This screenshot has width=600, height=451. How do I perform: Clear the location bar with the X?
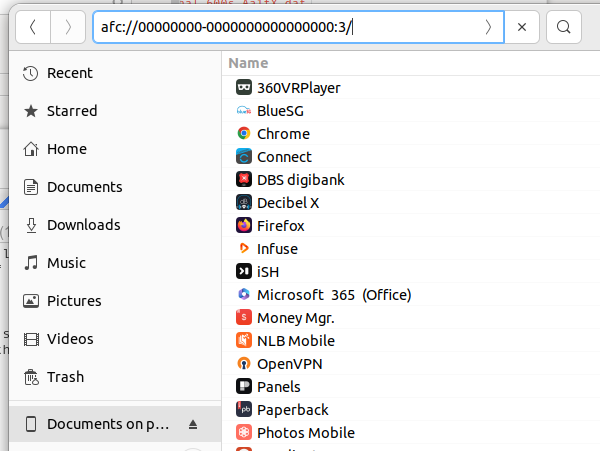522,27
